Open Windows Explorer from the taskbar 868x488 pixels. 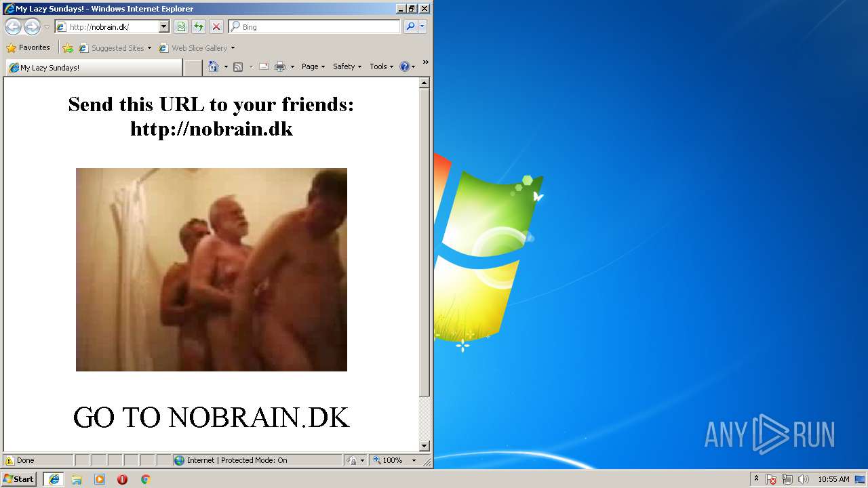click(77, 479)
